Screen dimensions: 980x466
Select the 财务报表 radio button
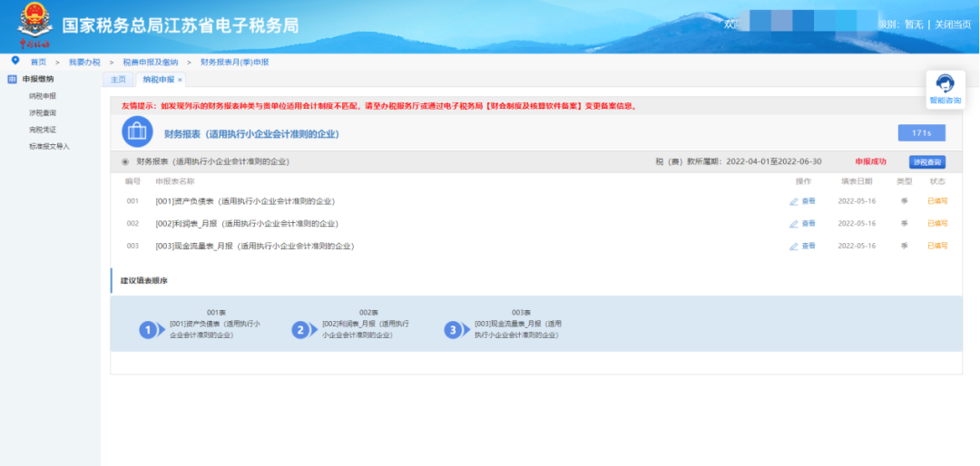click(x=125, y=162)
